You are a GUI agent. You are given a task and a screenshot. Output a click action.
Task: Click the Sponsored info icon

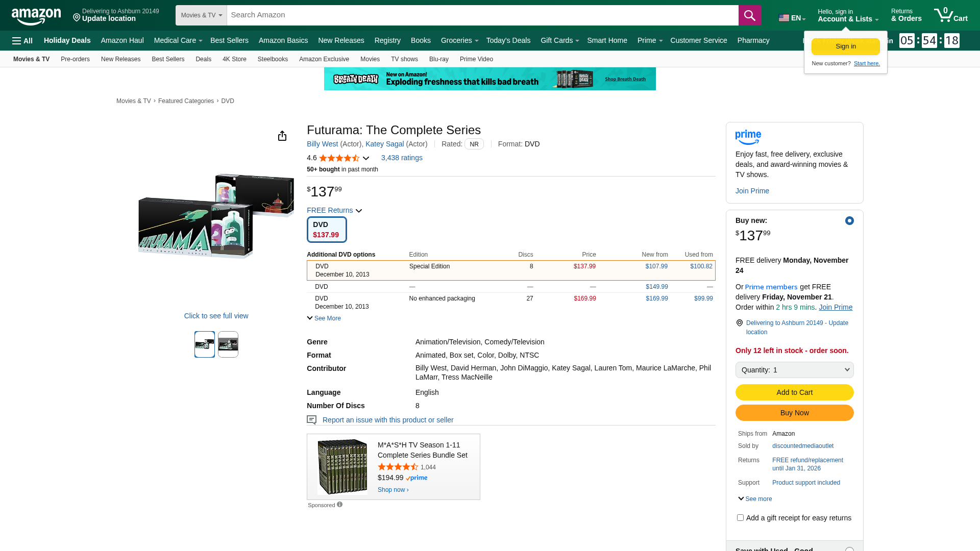[340, 505]
